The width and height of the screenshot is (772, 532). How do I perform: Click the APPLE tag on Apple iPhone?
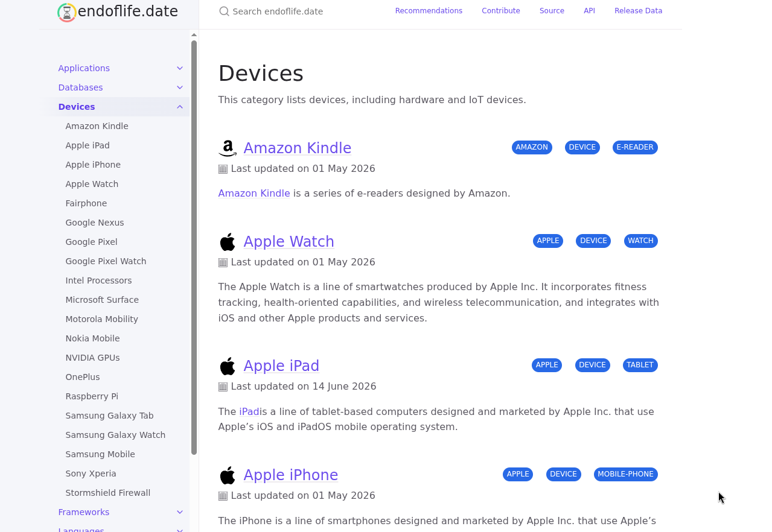tap(518, 474)
